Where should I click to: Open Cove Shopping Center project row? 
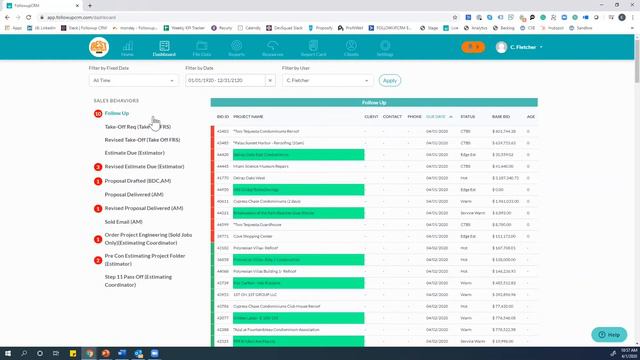pyautogui.click(x=374, y=236)
